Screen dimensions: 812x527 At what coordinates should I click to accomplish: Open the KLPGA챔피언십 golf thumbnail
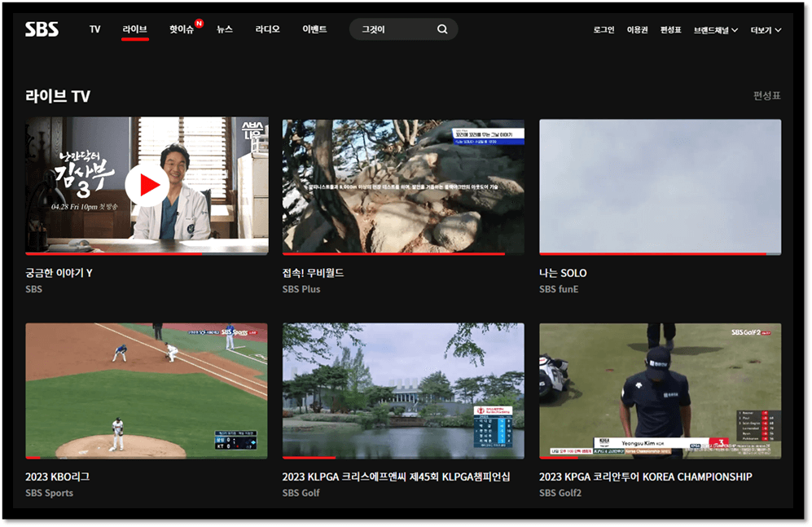click(x=403, y=391)
